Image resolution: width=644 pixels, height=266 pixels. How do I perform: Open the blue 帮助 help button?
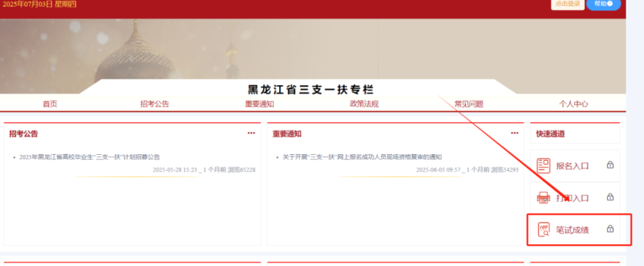click(x=603, y=4)
